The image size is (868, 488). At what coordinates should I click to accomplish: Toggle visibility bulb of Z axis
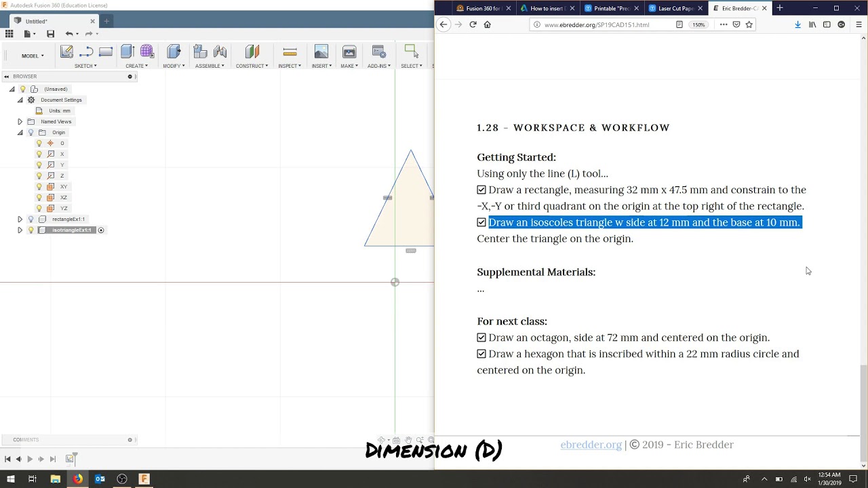point(39,176)
